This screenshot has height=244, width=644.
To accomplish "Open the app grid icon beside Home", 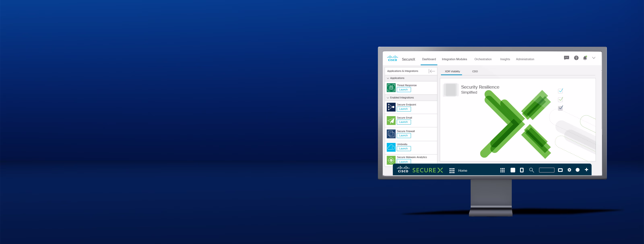I will (x=452, y=171).
